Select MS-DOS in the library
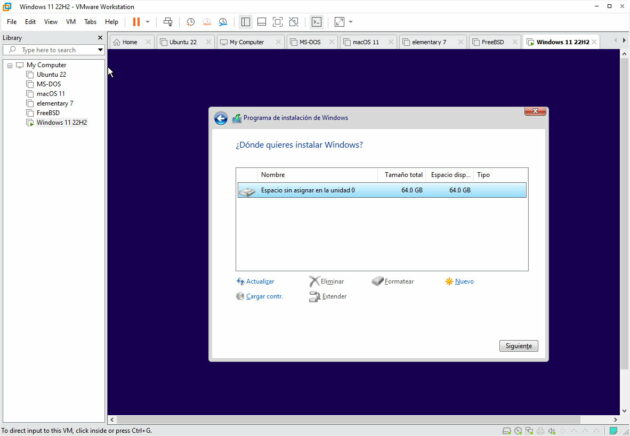 pos(49,84)
